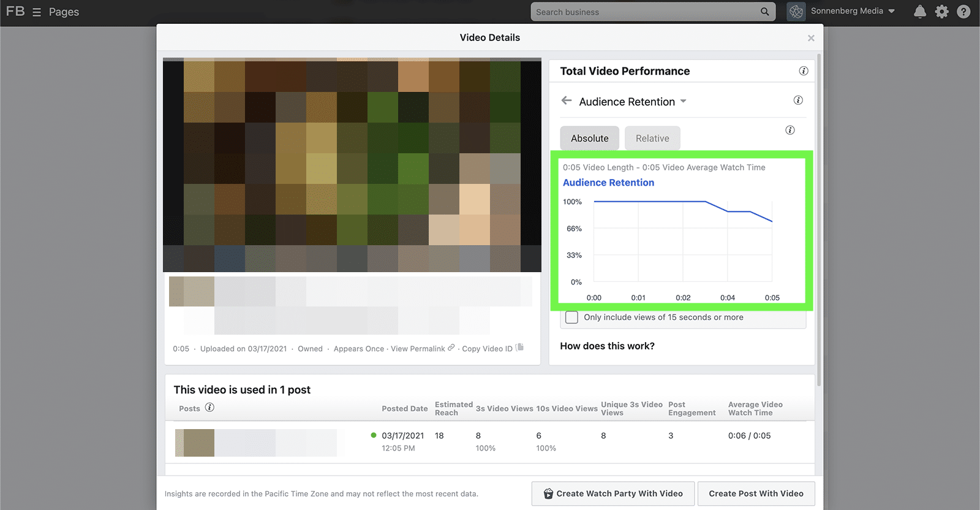Viewport: 980px width, 510px height.
Task: Open the settings gear in top bar
Action: 941,12
